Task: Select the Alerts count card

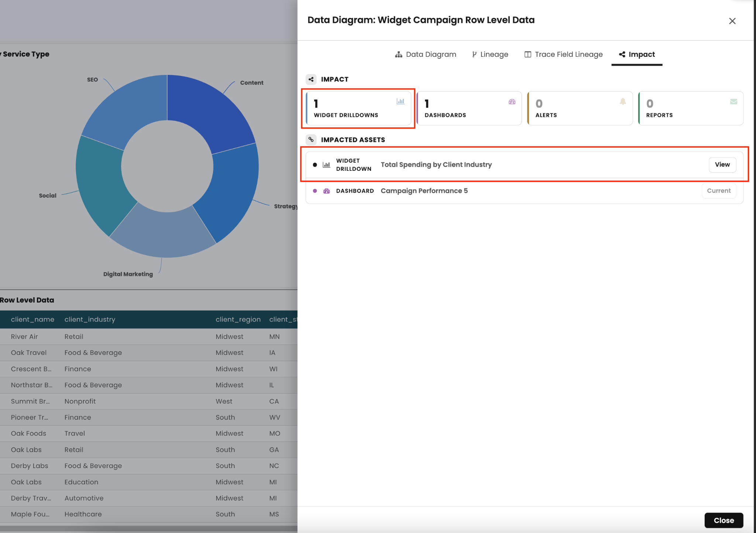Action: click(x=580, y=108)
